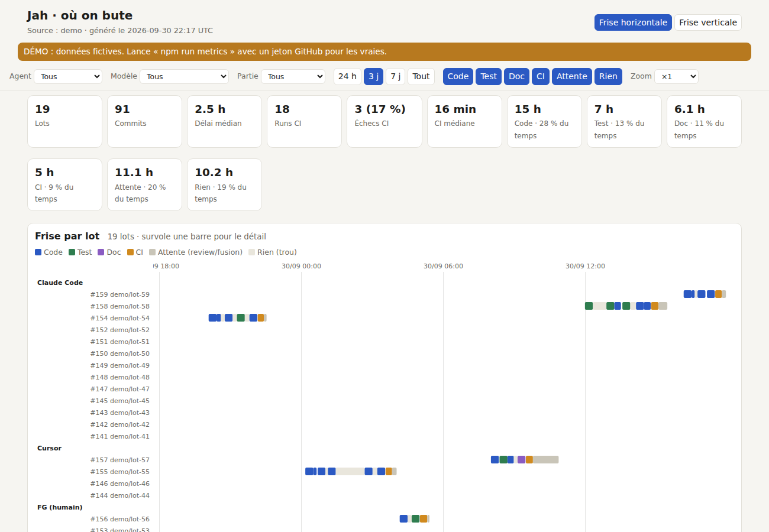Click the orange CI legend swatch

tap(130, 252)
